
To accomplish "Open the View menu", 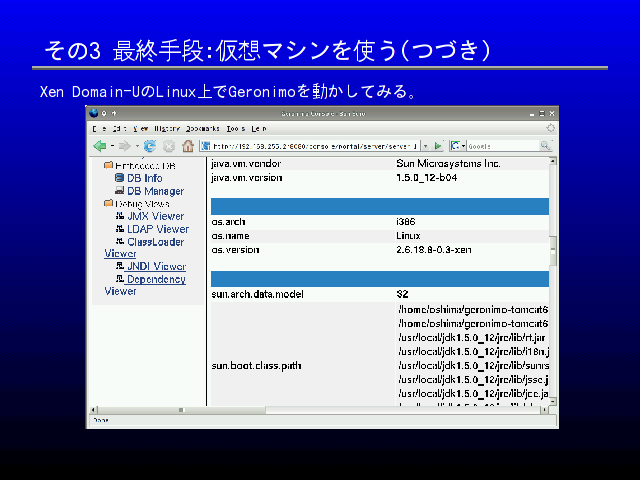I will (x=140, y=129).
